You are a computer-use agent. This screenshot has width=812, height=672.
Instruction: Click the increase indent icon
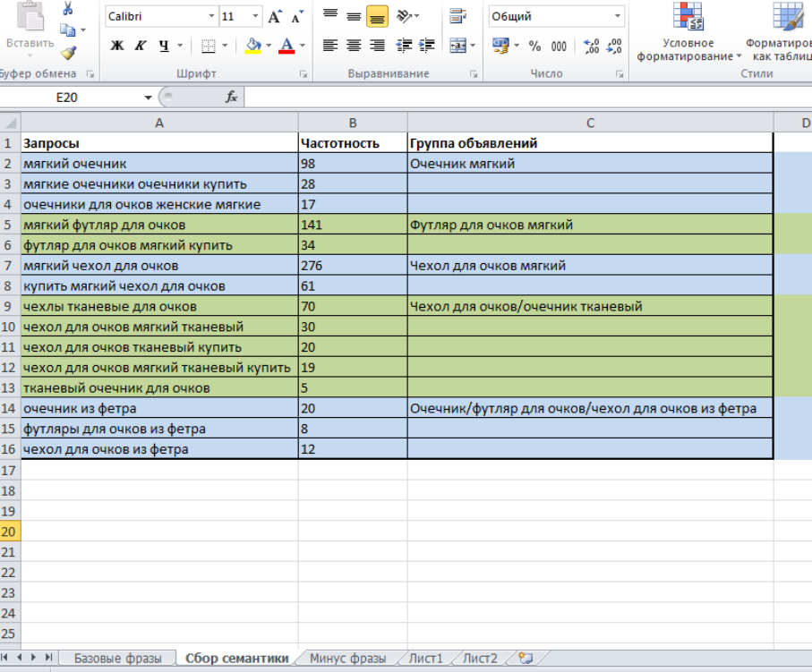pos(427,46)
